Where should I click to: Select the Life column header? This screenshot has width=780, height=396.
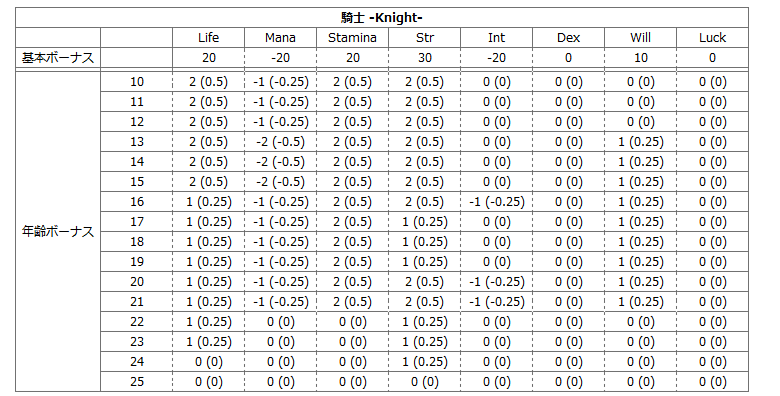coord(208,38)
